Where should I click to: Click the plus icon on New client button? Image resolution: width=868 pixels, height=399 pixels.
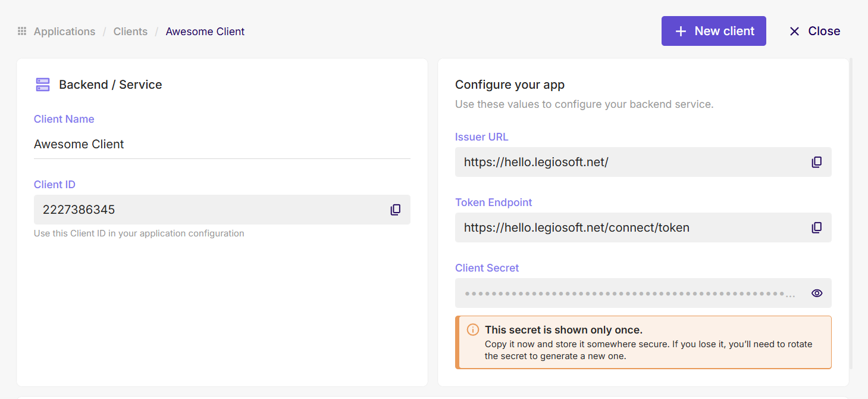680,31
